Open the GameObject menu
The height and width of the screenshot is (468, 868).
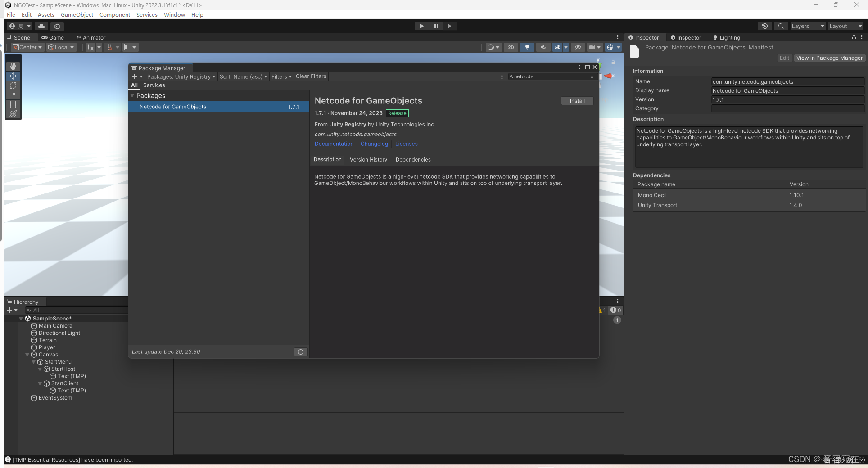(77, 14)
